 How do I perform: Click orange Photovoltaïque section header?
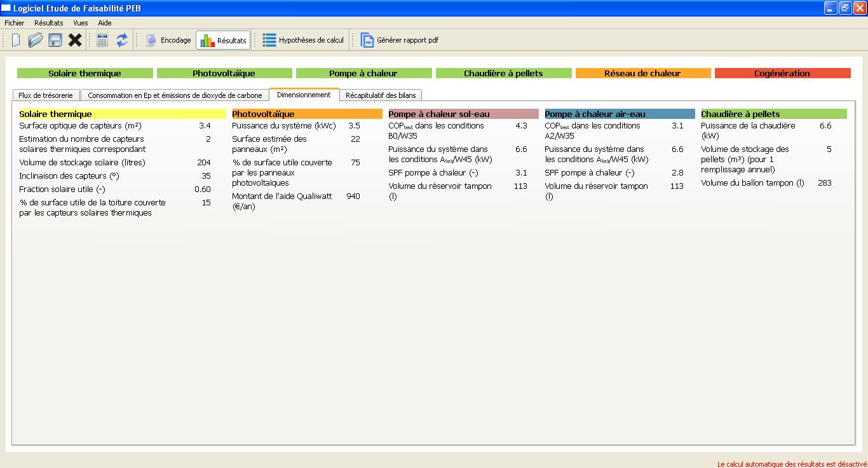307,114
